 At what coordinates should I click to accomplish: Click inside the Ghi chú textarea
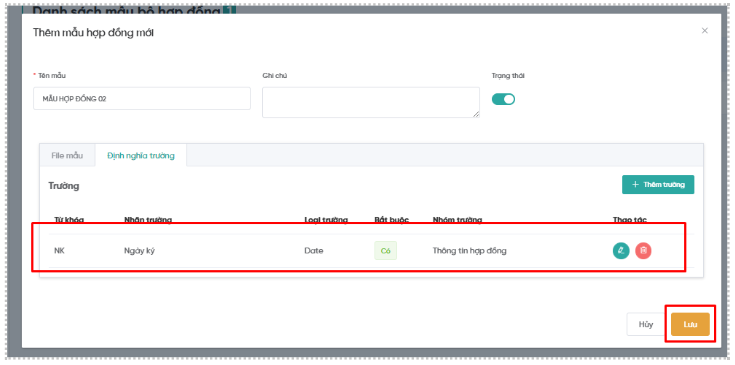pos(371,102)
